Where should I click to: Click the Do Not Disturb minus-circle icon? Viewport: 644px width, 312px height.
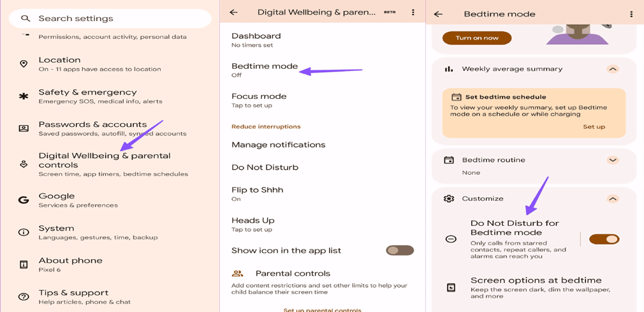[451, 239]
